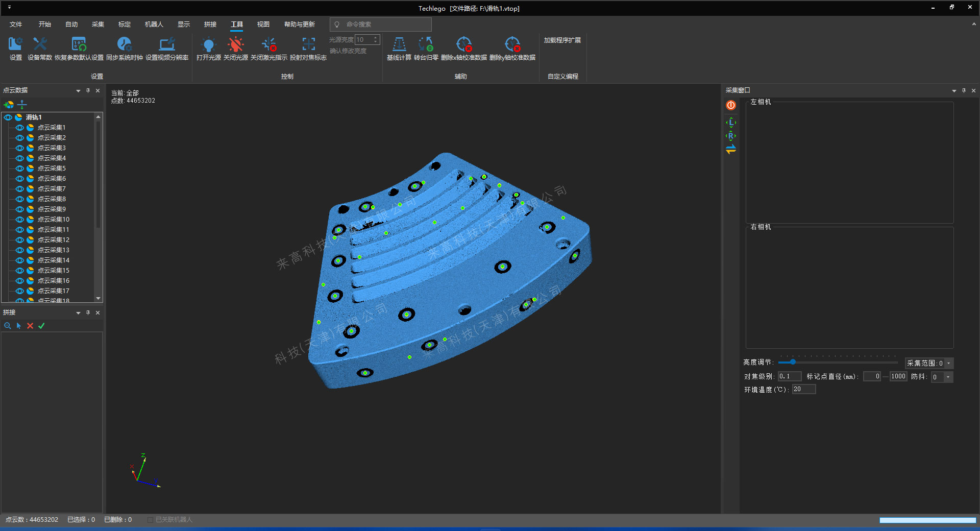Click the 加载程序扩展 button
This screenshot has height=531, width=980.
562,40
